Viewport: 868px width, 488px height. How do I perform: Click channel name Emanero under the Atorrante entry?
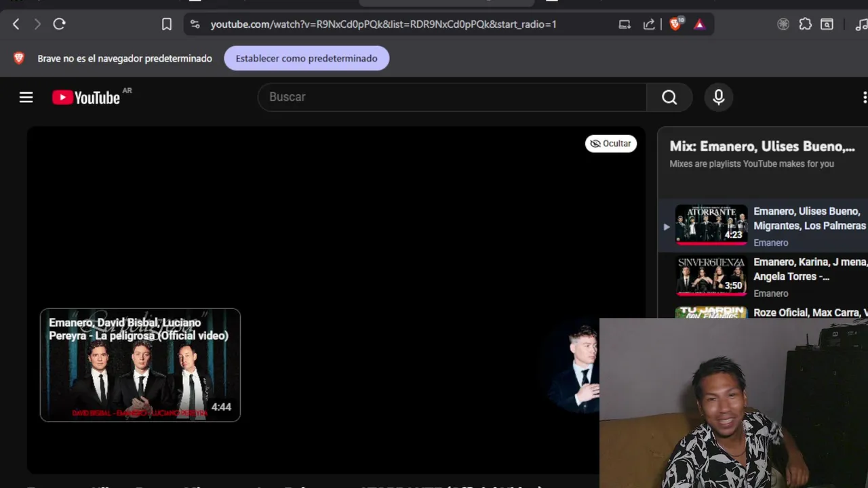point(771,243)
